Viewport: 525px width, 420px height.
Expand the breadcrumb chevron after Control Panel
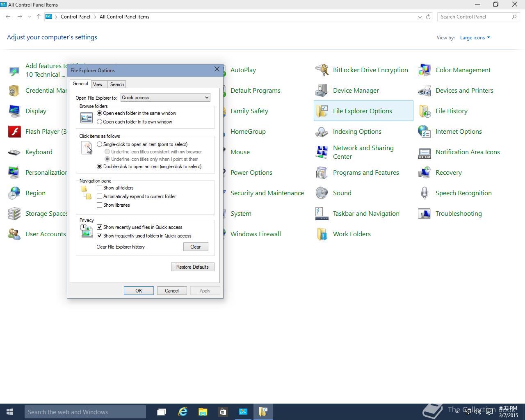[x=95, y=17]
